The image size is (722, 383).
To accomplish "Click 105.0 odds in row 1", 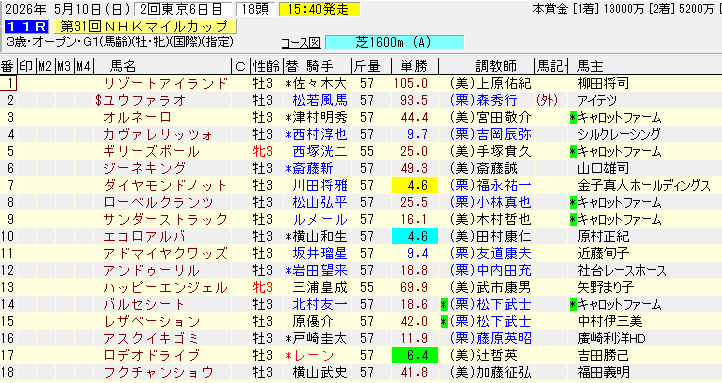I will click(x=411, y=83).
